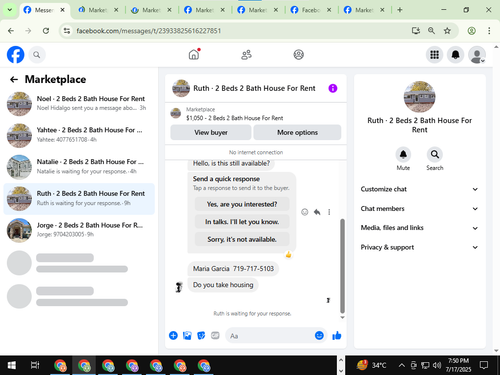Viewport: 500px width, 375px height.
Task: Switch to the Messenger browser tab
Action: [45, 10]
